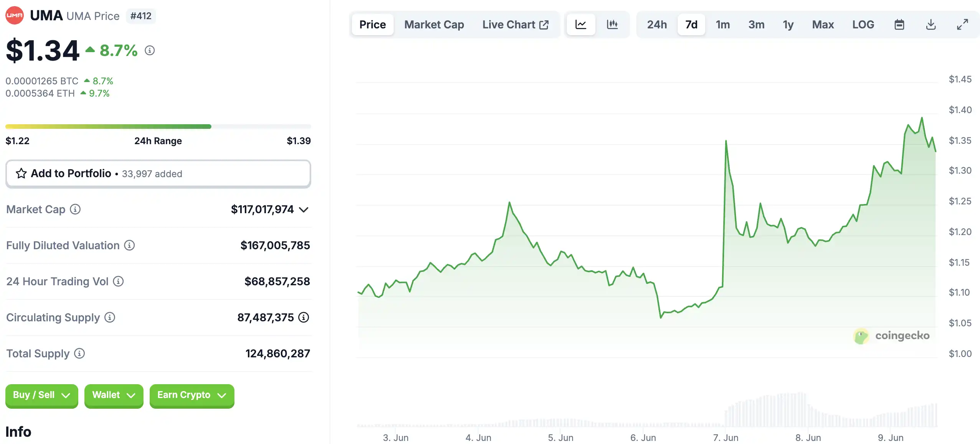This screenshot has width=980, height=444.
Task: Toggle LOG scale on the chart
Action: click(863, 25)
